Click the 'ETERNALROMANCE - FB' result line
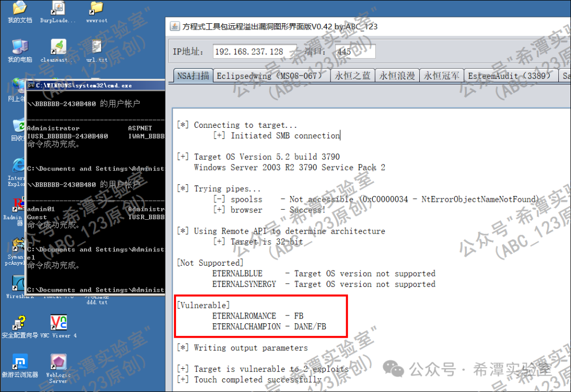The image size is (571, 392). click(258, 316)
